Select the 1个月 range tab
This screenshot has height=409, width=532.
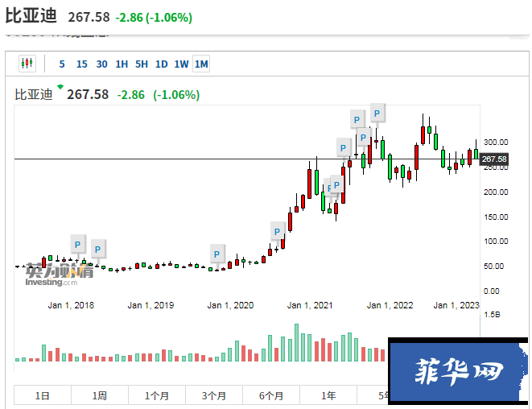point(157,395)
